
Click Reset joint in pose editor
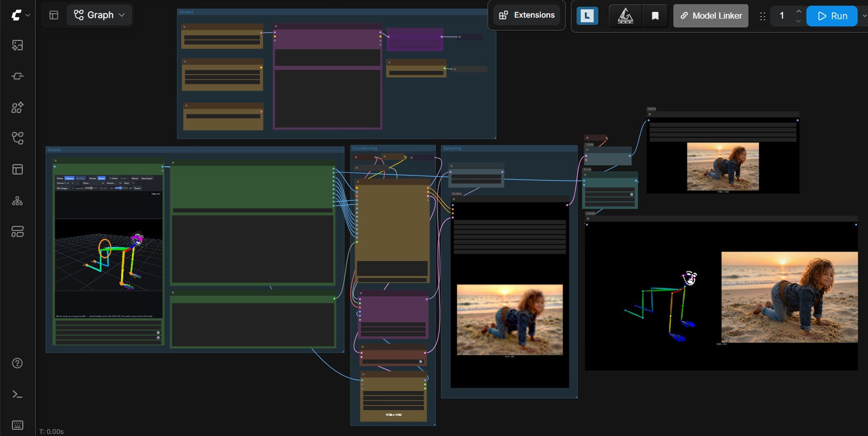147,178
